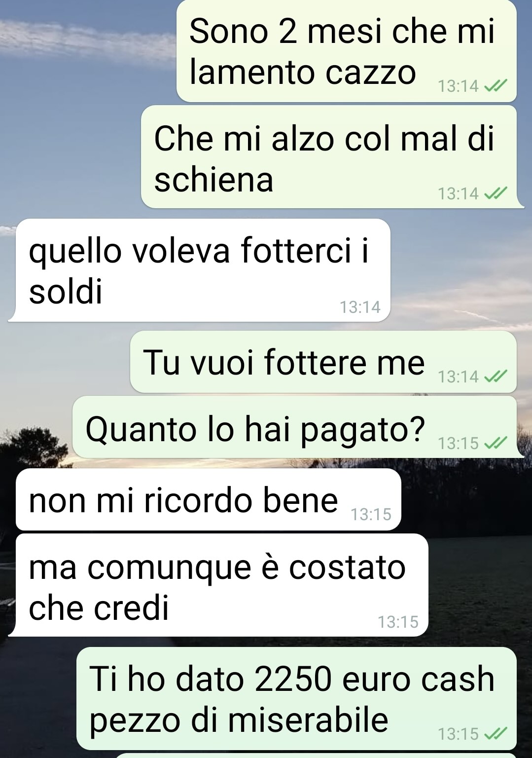The width and height of the screenshot is (532, 758).
Task: Click 13:15 timestamp on 'non mi ricordo bene'
Action: coord(371,515)
